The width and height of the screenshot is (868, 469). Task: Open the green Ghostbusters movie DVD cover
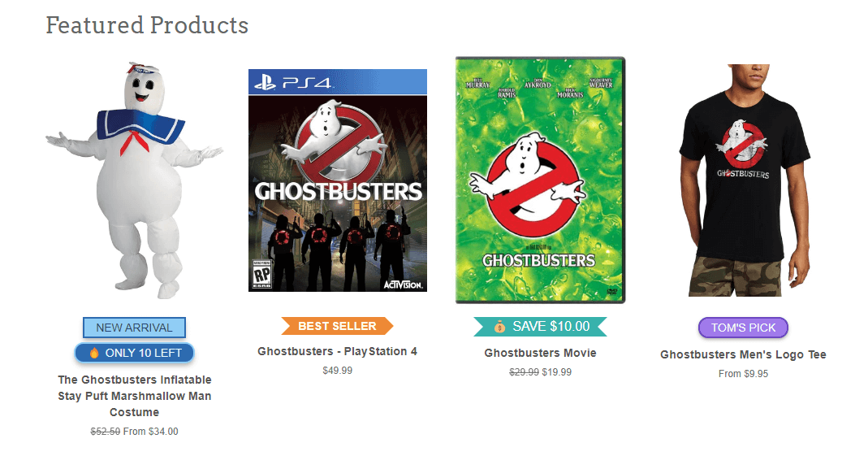pos(540,180)
